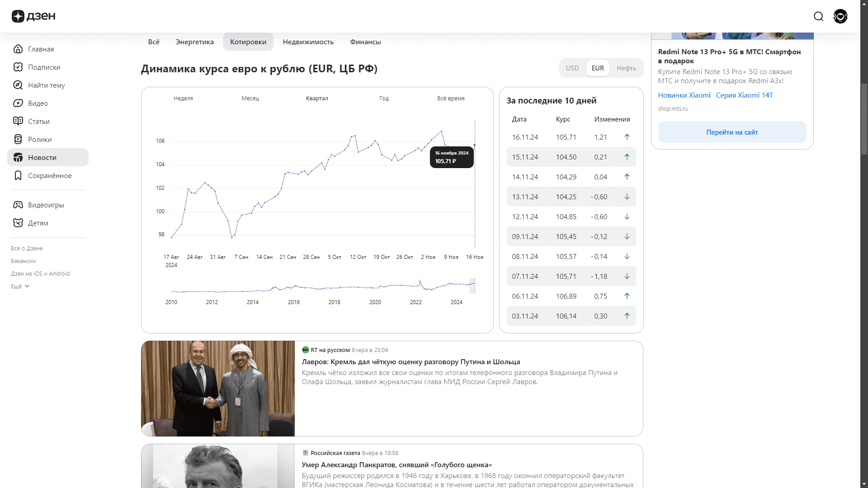Screen dimensions: 868x488
Task: Click the Dzen logo
Action: tap(33, 16)
